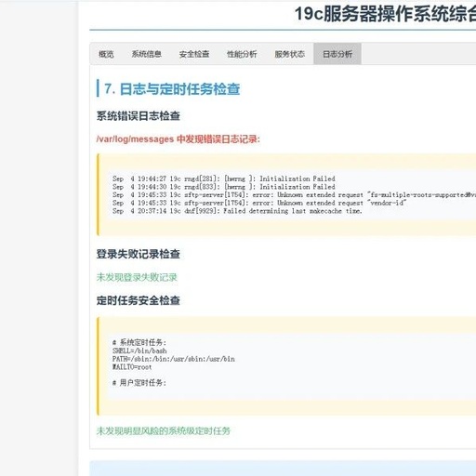476x476 pixels.
Task: Click the 7. 日志与定时任务检查 heading
Action: [172, 89]
